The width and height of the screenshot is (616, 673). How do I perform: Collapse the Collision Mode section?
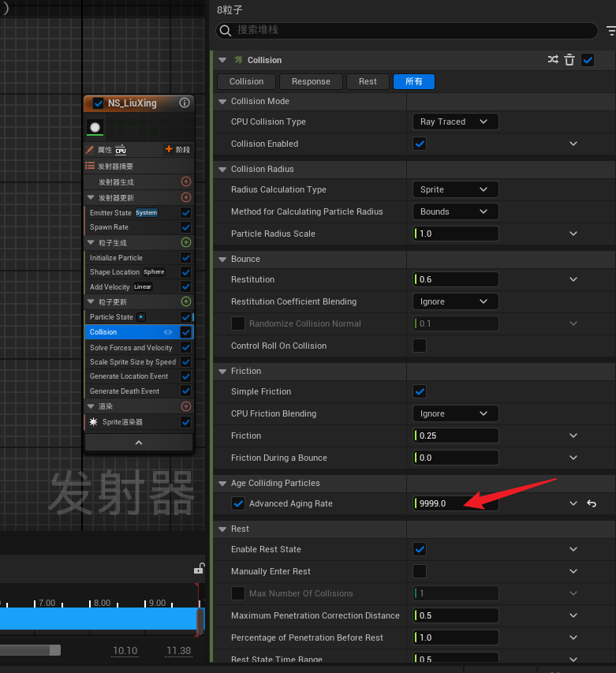[x=222, y=101]
